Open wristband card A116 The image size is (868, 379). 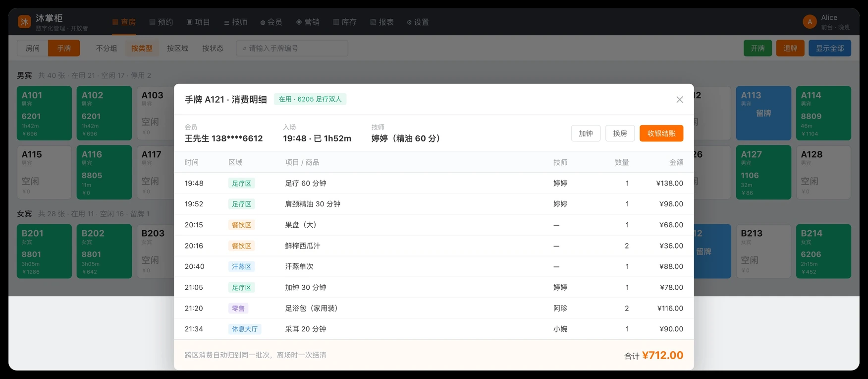tap(104, 172)
